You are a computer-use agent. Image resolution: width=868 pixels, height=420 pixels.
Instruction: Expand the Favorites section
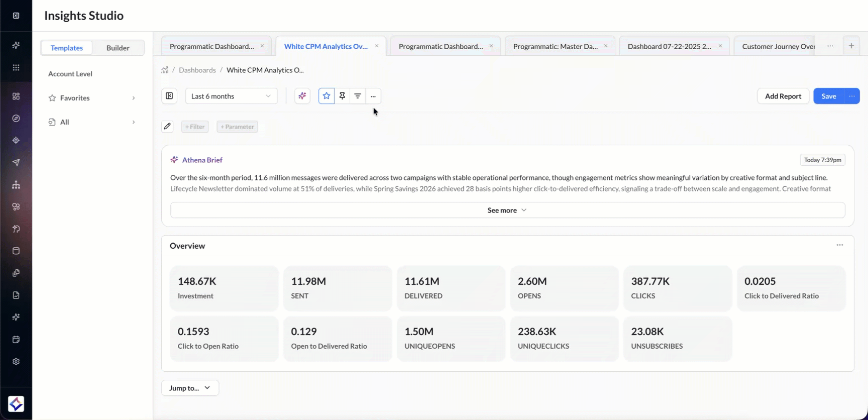[92, 98]
